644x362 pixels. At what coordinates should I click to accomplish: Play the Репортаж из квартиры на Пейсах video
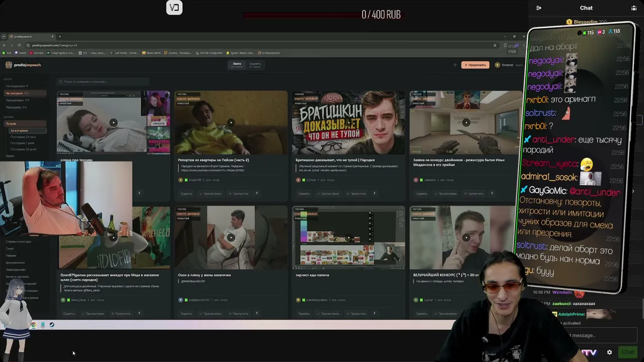230,122
